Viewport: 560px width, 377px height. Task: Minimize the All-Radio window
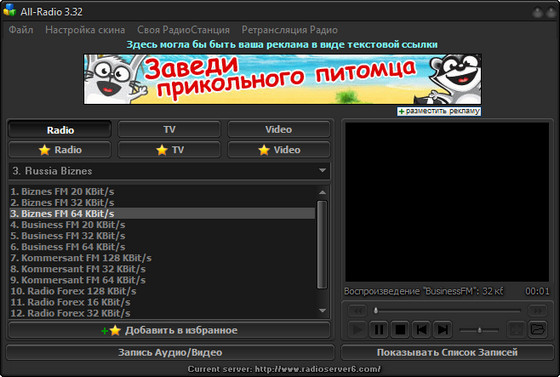click(x=537, y=13)
